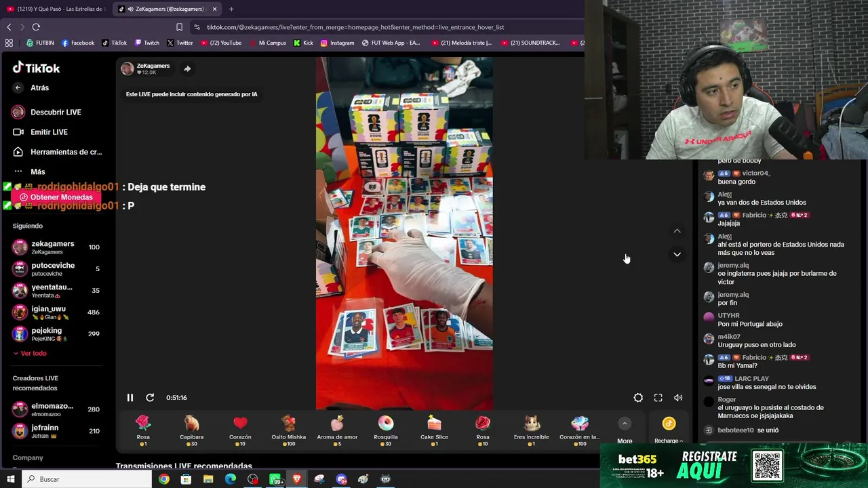This screenshot has height=488, width=868.
Task: Open a new browser tab
Action: 231,9
